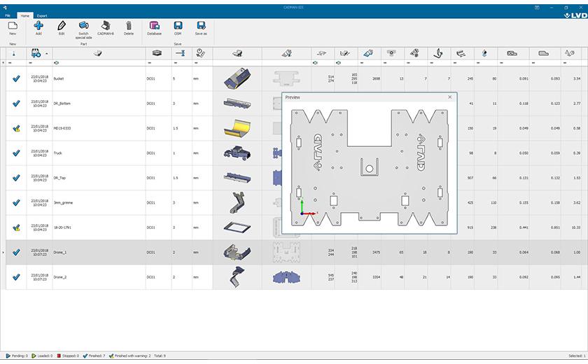
Task: Click the New part icon
Action: pos(13,26)
